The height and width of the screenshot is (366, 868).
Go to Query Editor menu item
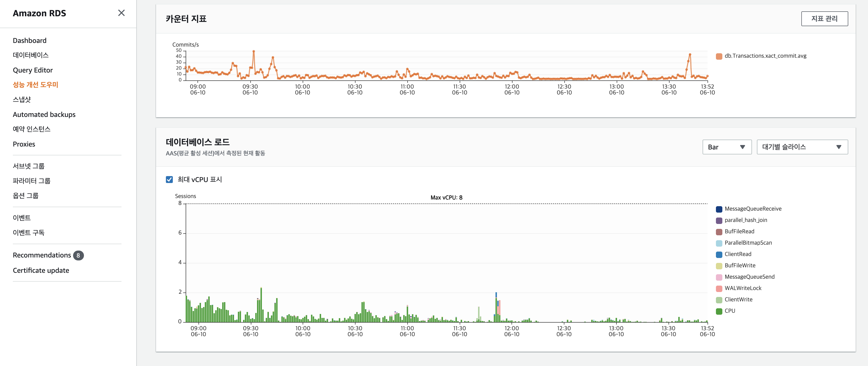tap(33, 70)
